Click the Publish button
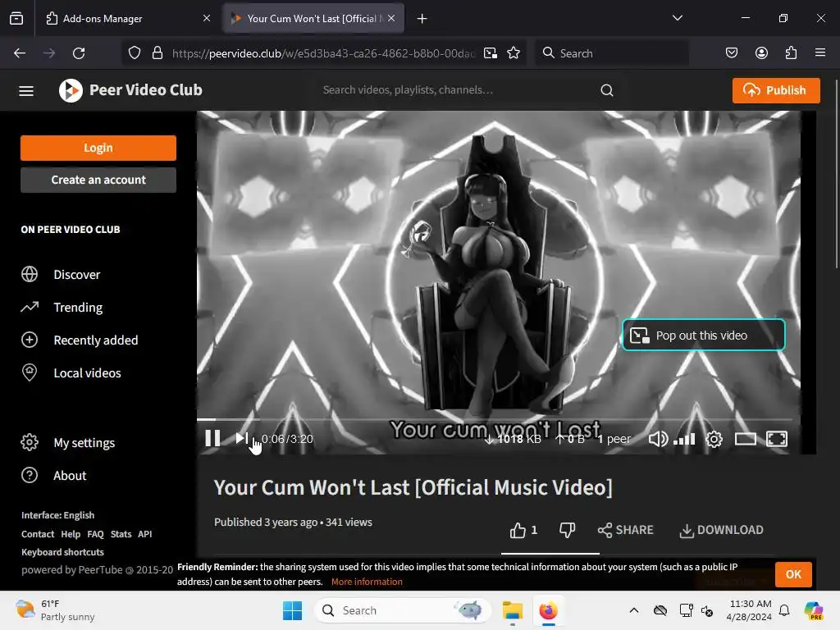Screen dimensions: 840x630 coord(776,90)
